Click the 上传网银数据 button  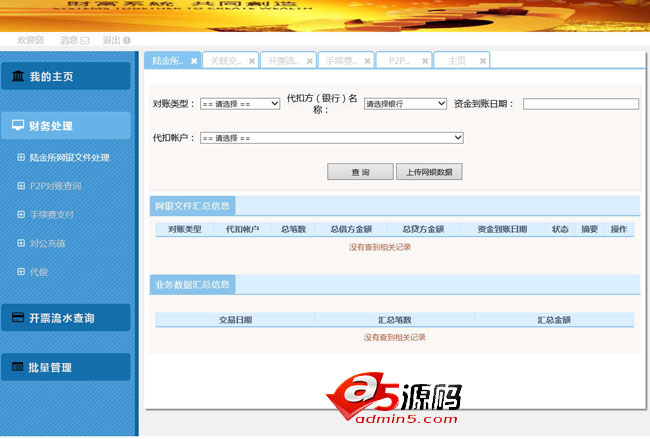(429, 172)
